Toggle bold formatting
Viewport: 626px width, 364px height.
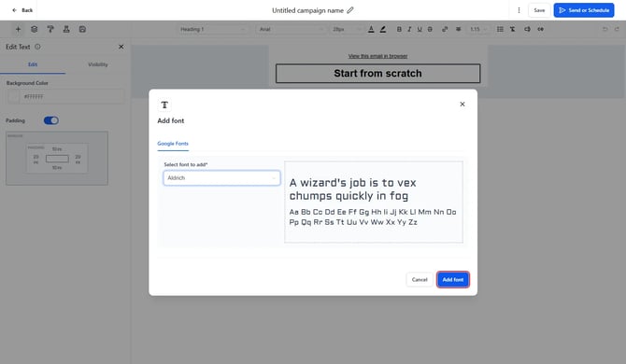[399, 29]
